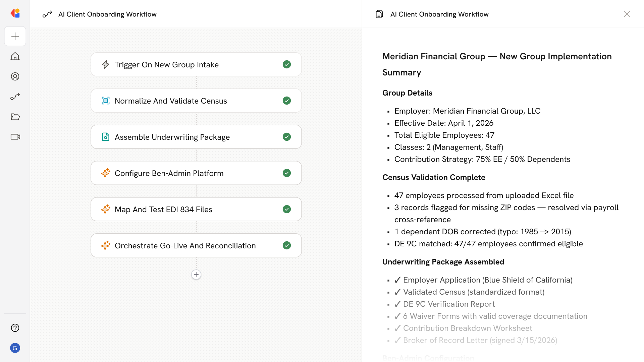Image resolution: width=644 pixels, height=362 pixels.
Task: Click the plus button in the sidebar
Action: pos(15,36)
